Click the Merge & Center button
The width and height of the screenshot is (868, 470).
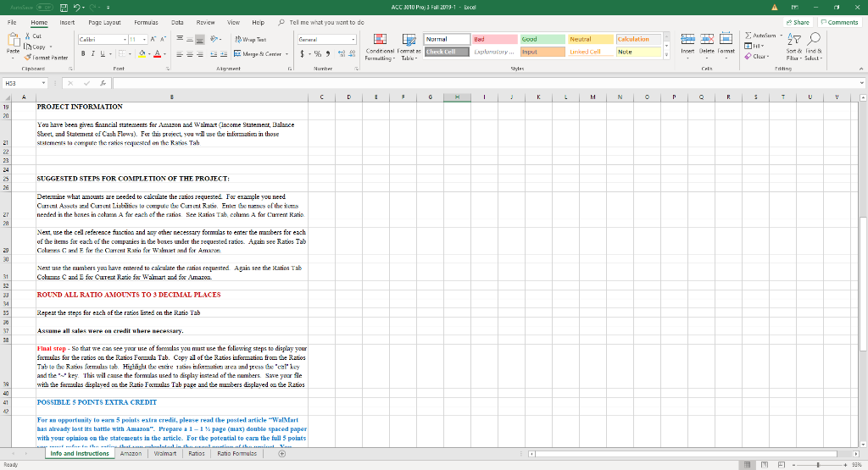(258, 54)
